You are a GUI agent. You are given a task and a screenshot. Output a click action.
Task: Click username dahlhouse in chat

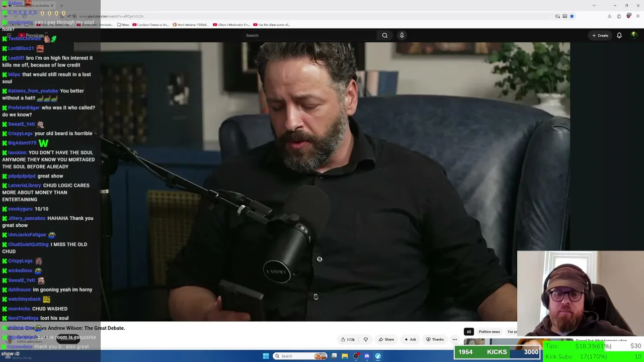point(20,290)
